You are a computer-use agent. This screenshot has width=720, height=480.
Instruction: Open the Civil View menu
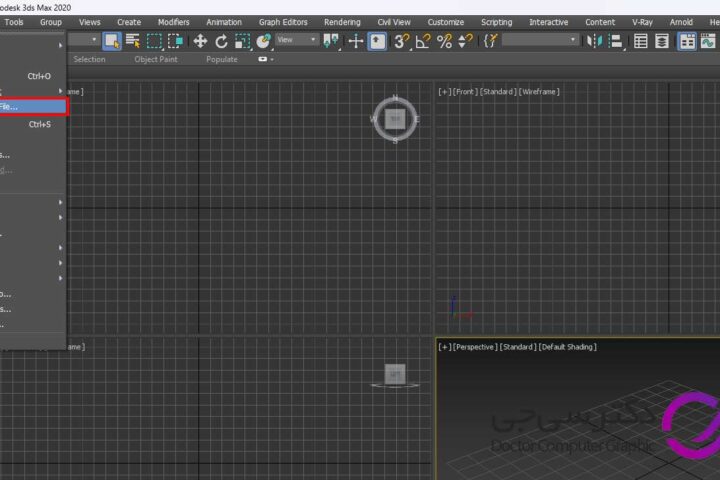[x=394, y=22]
